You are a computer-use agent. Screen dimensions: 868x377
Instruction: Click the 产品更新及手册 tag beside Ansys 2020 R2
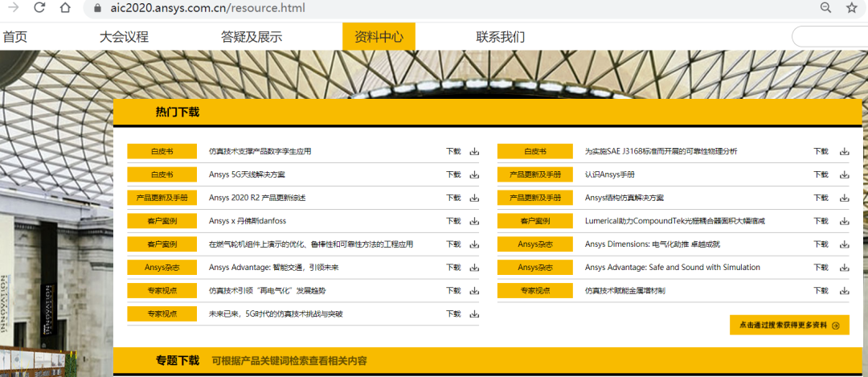[x=162, y=198]
